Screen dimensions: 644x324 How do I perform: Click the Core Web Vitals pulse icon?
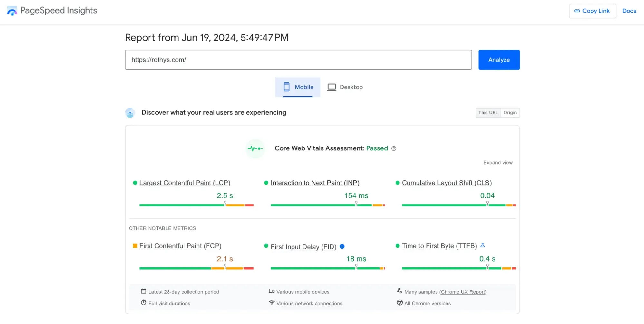click(x=255, y=148)
